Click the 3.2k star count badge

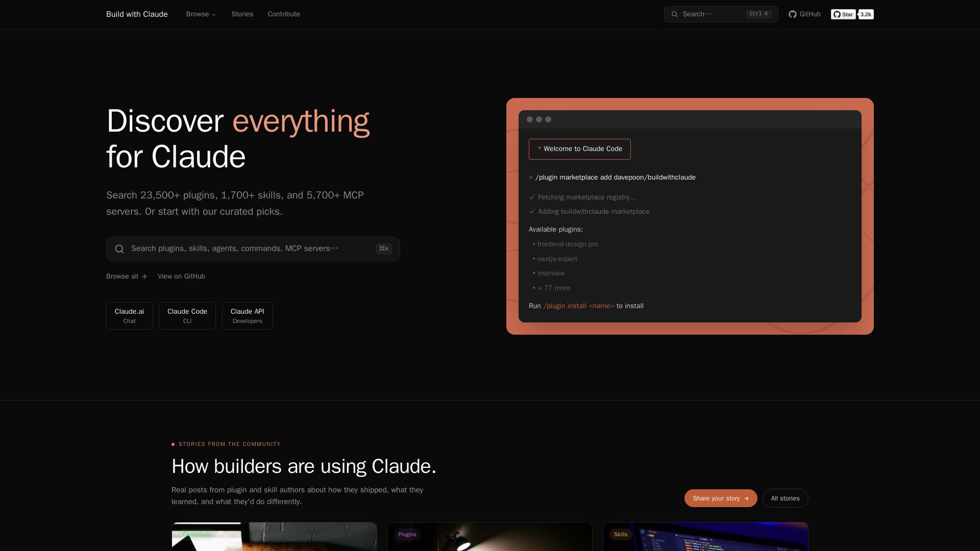point(866,14)
